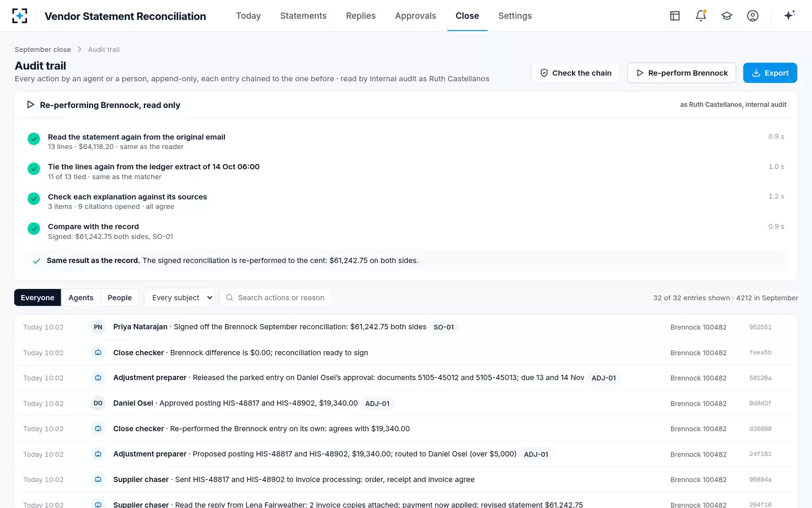Click ADJ-01 tag on Daniel Osei approval row
812x508 pixels.
click(377, 404)
